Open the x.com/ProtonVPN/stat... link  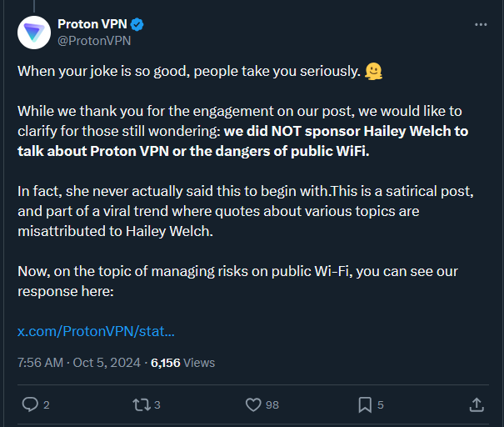[x=96, y=331]
